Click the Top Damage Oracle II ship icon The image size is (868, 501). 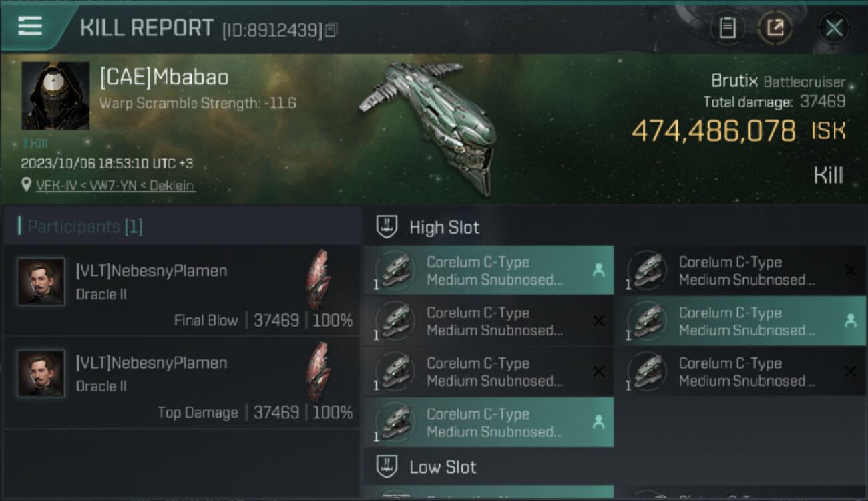(318, 371)
